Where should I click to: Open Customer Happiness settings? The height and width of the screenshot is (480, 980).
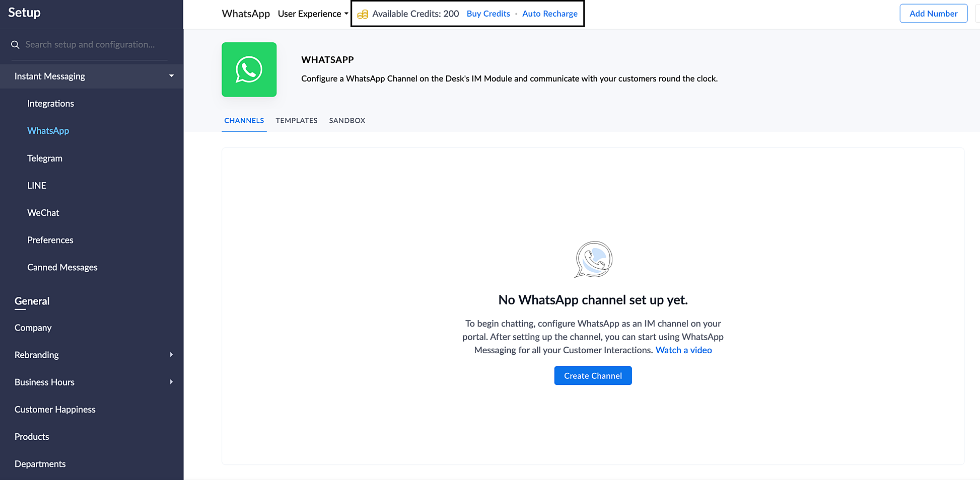pyautogui.click(x=55, y=410)
